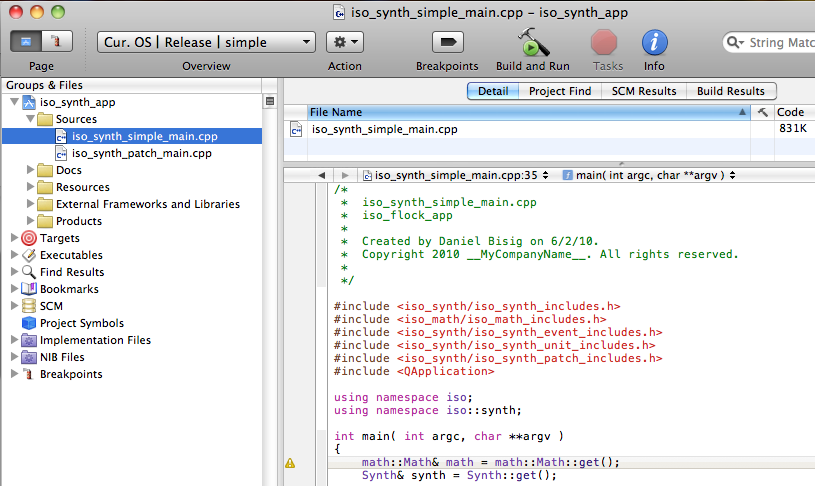Click the split view button beside Groups list
This screenshot has height=486, width=815.
[270, 101]
